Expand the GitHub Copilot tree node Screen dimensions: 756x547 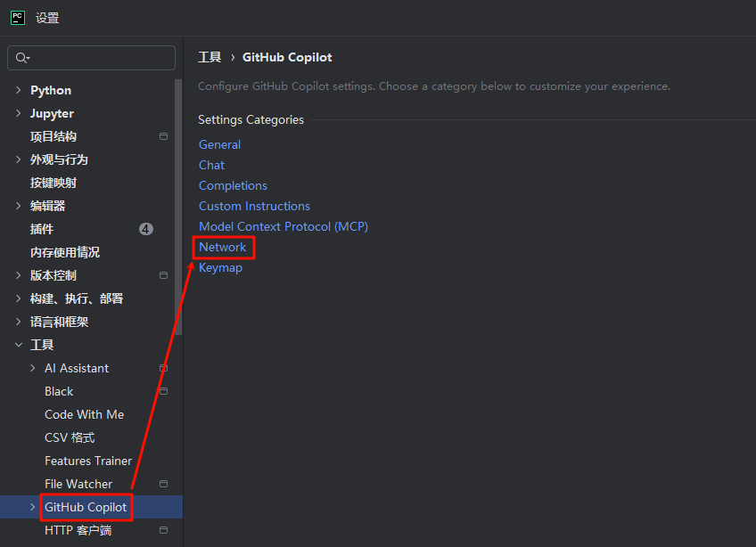(x=33, y=507)
